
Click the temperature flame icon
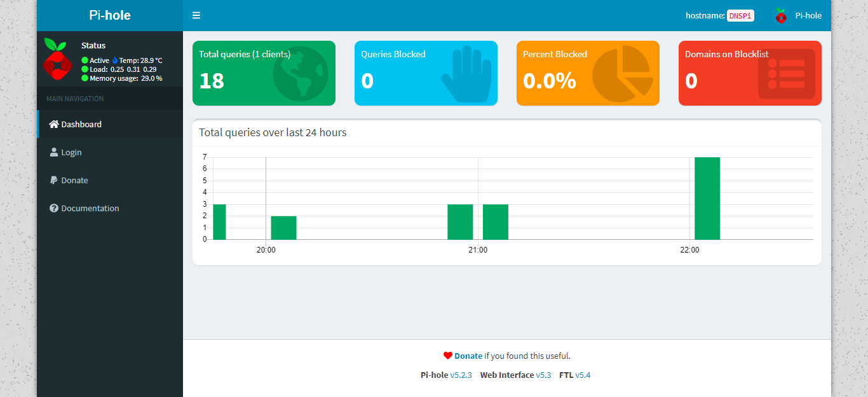click(115, 60)
